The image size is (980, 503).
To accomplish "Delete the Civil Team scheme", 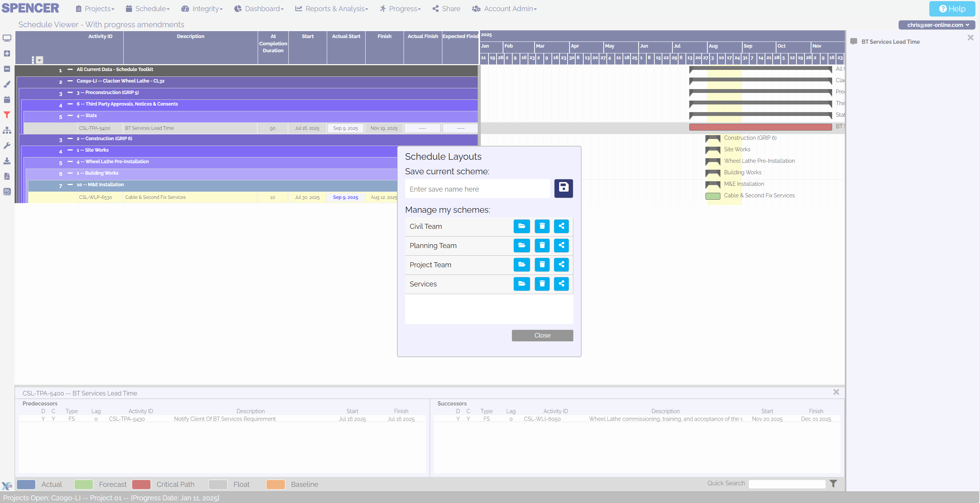I will (x=541, y=226).
